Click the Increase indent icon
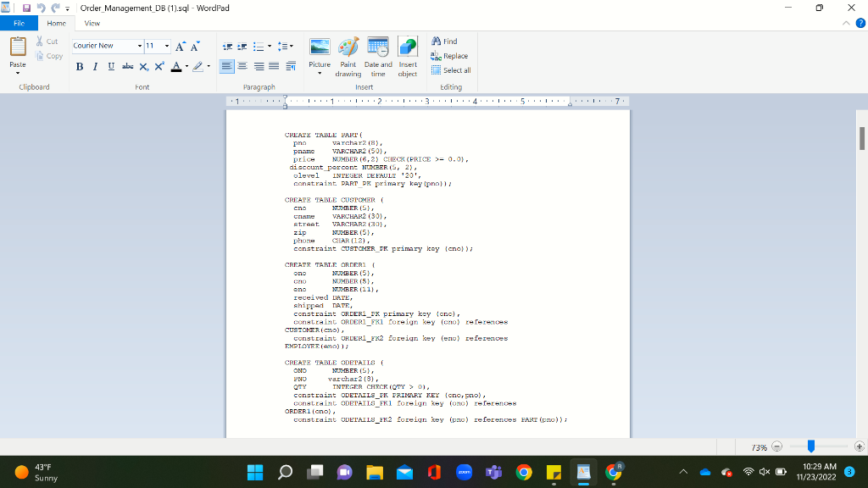Screen dimensions: 868x488 (x=242, y=47)
